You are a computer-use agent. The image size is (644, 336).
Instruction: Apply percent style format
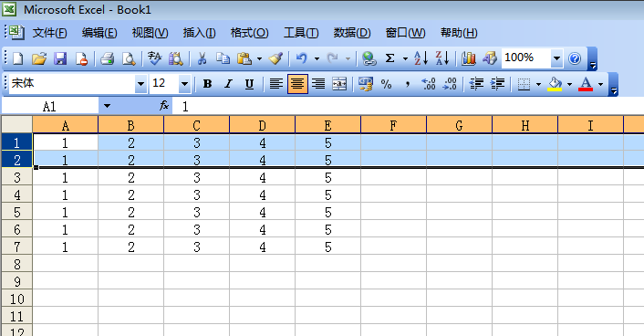click(x=386, y=84)
